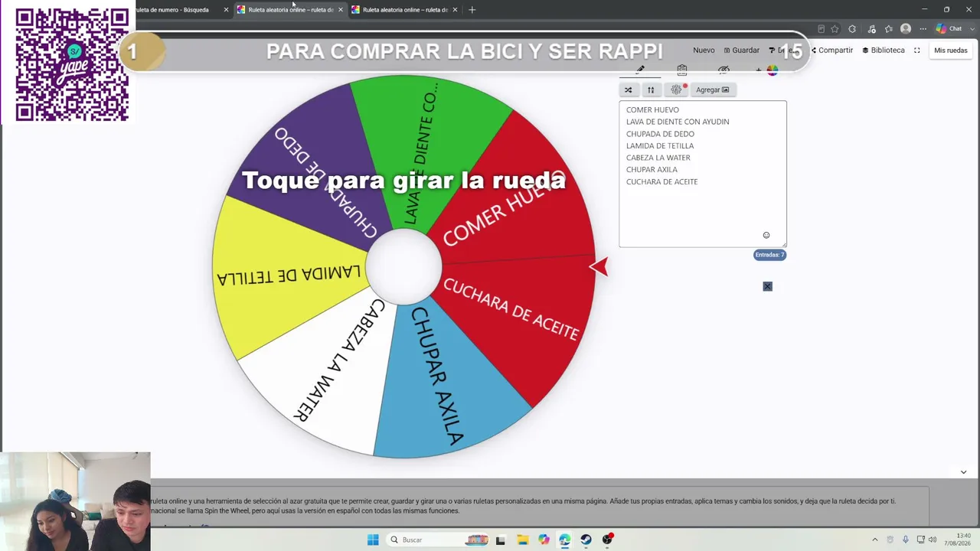Click the 'CABEZA LA WATER' entry line
Image resolution: width=980 pixels, height=551 pixels.
pyautogui.click(x=658, y=158)
